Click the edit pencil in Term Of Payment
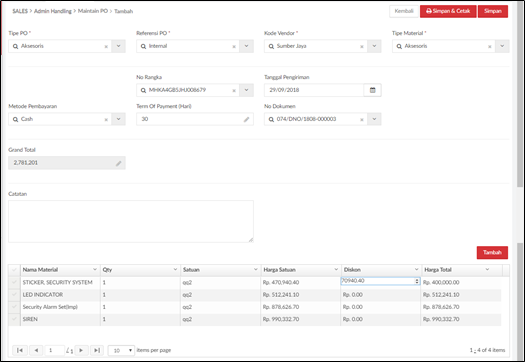This screenshot has height=362, width=525. coord(246,120)
